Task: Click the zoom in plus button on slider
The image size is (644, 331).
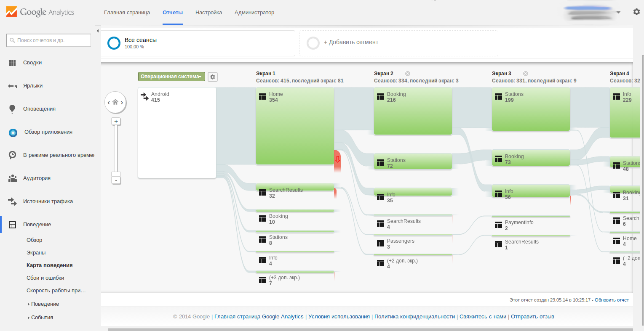Action: click(x=116, y=122)
